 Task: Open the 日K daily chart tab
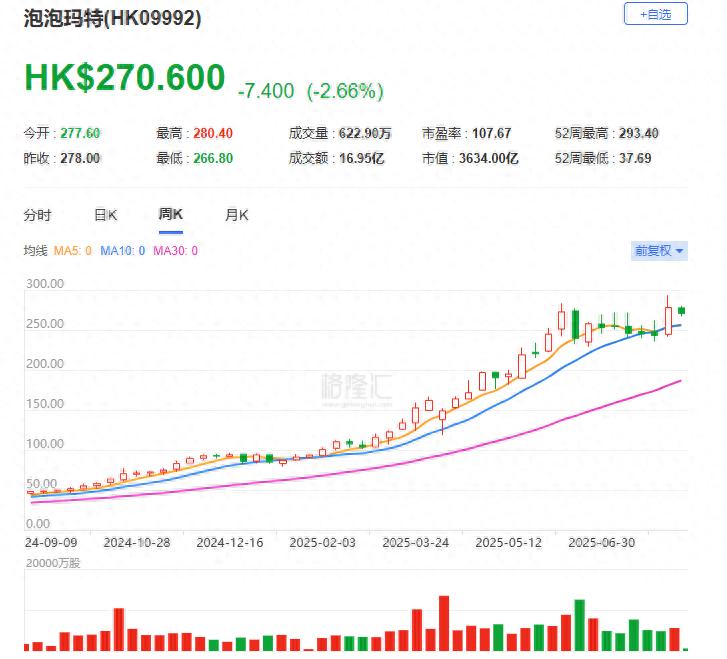click(x=105, y=214)
